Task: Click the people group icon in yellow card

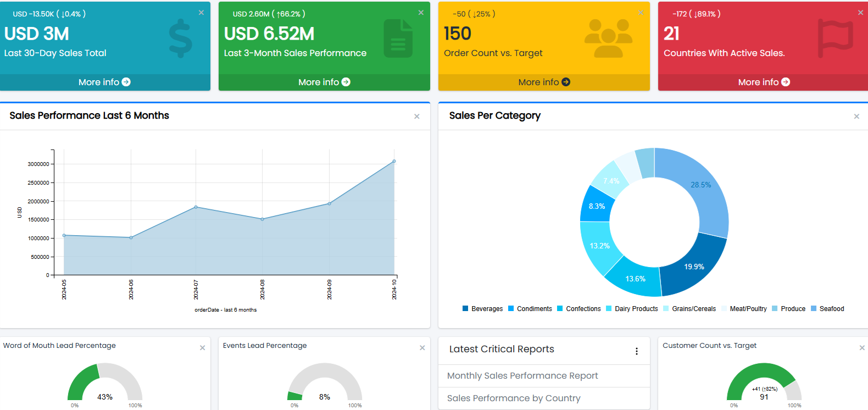Action: pyautogui.click(x=608, y=38)
